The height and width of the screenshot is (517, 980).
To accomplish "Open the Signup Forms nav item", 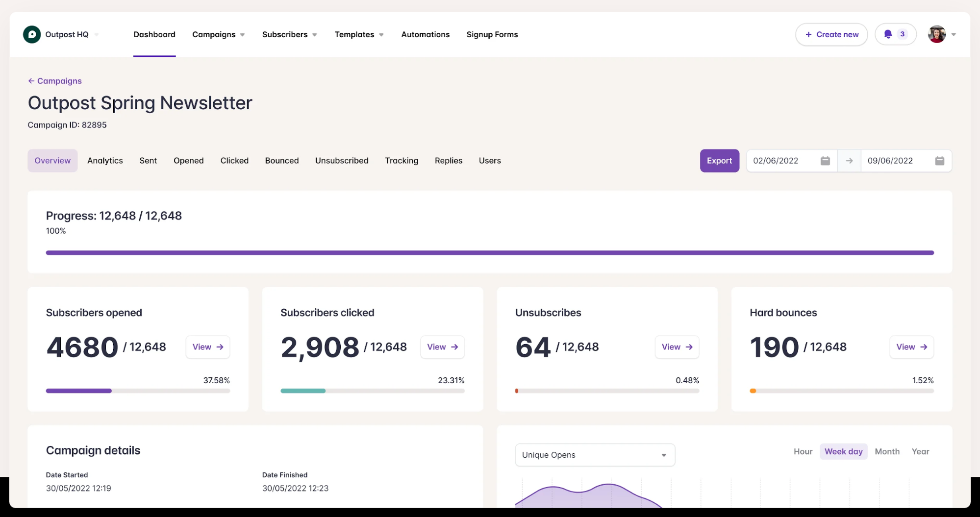I will click(x=492, y=34).
